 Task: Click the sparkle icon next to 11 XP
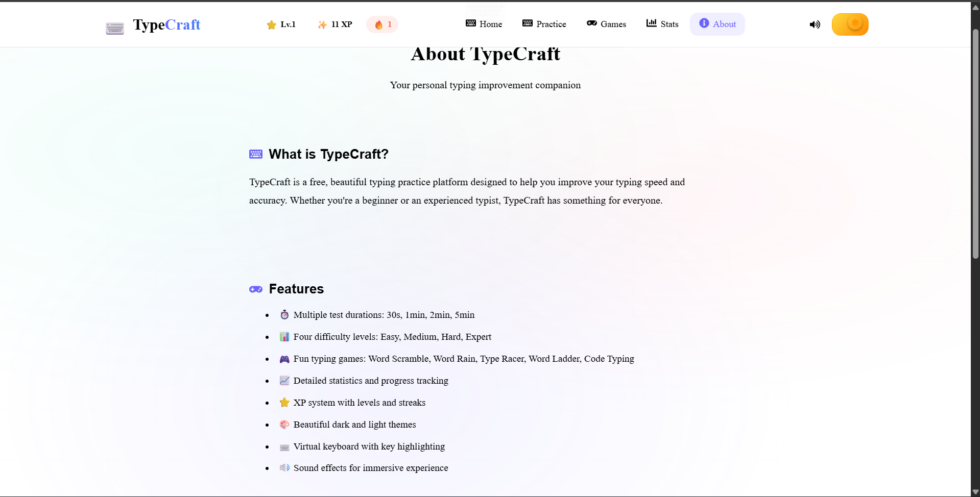pos(322,24)
